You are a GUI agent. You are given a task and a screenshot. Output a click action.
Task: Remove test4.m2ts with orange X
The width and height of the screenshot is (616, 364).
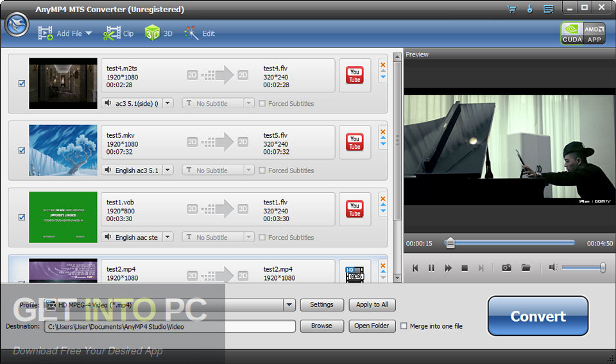pos(383,65)
